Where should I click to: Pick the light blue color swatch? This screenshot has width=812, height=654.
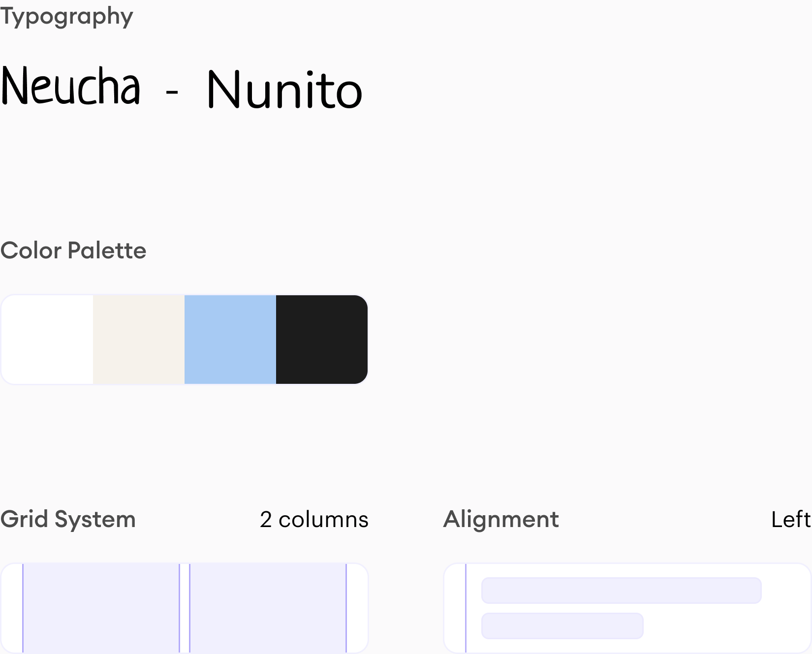coord(230,340)
